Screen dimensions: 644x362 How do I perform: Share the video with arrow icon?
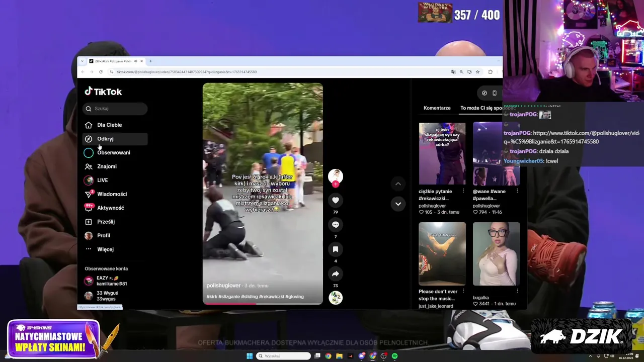point(336,274)
